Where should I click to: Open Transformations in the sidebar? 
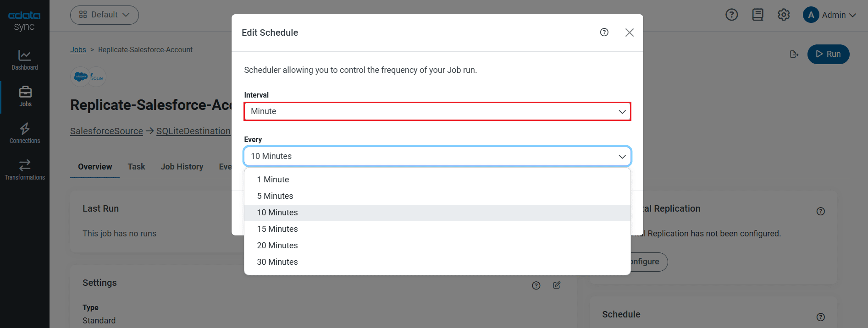(25, 170)
